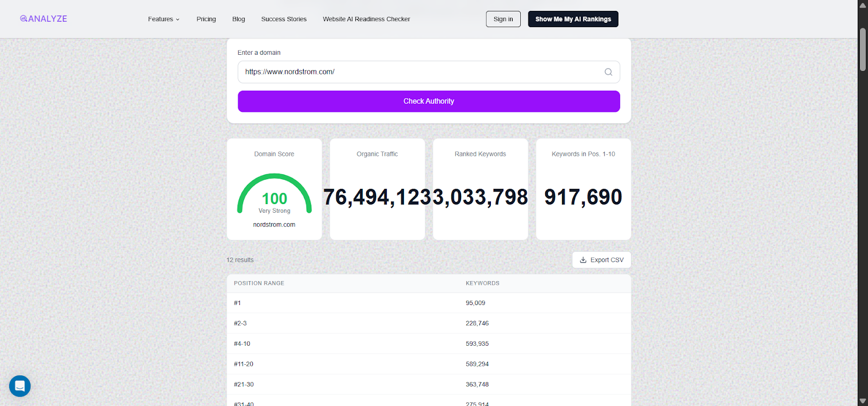The height and width of the screenshot is (406, 868).
Task: Click the POSITION RANGE column header
Action: [259, 283]
